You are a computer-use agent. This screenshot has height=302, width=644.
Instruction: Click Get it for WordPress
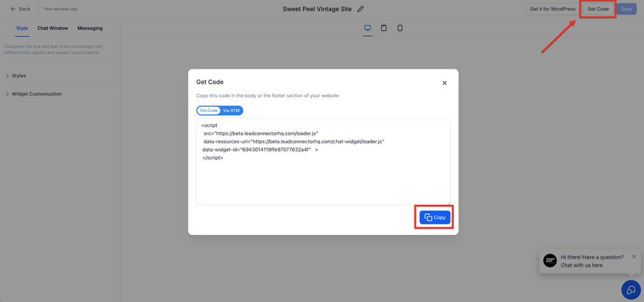552,9
